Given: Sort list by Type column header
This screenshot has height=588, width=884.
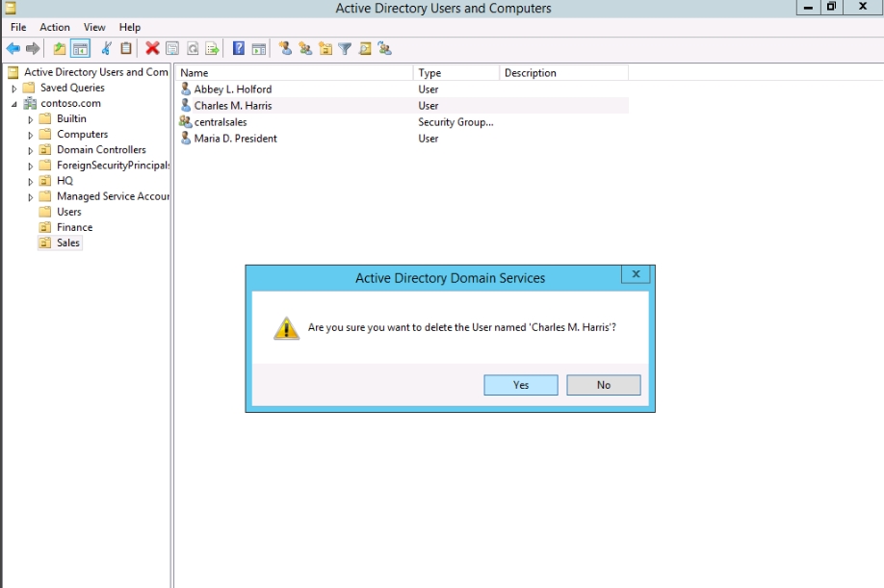Looking at the screenshot, I should [x=456, y=72].
